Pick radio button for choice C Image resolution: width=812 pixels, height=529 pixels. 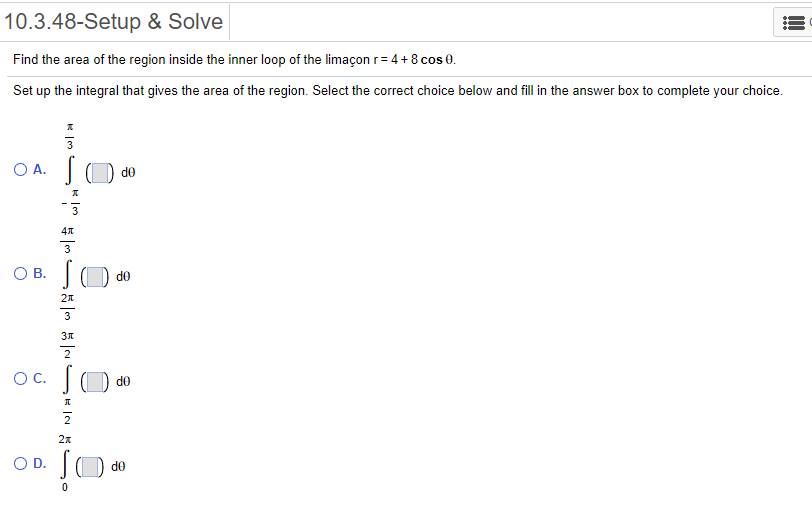[x=20, y=378]
